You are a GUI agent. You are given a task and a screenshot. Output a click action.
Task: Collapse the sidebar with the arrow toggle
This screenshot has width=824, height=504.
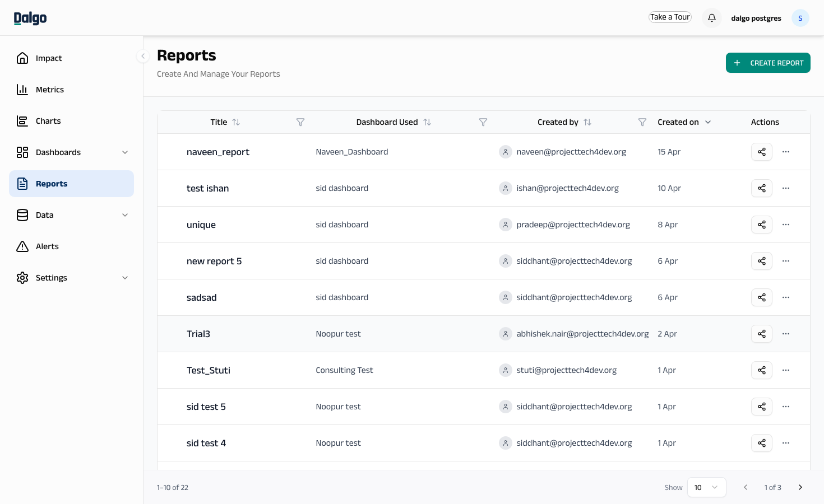tap(143, 56)
